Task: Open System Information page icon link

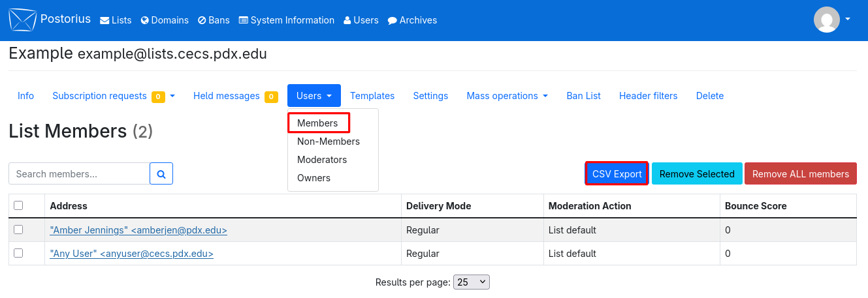Action: pos(287,20)
